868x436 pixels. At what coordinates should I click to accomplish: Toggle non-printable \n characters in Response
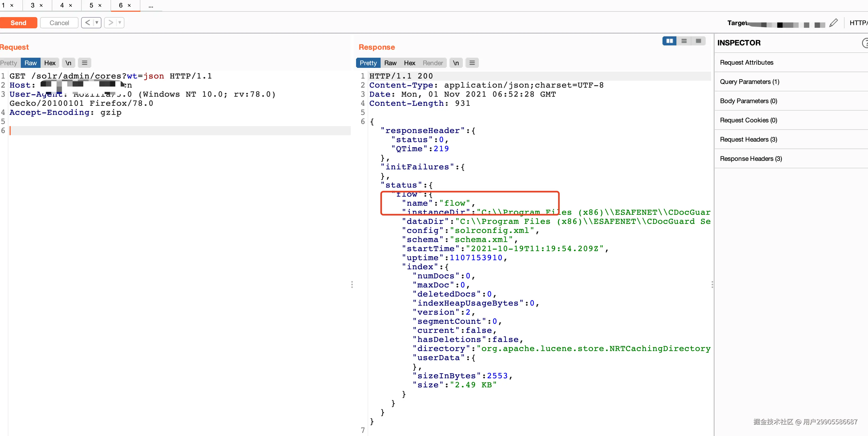[456, 63]
